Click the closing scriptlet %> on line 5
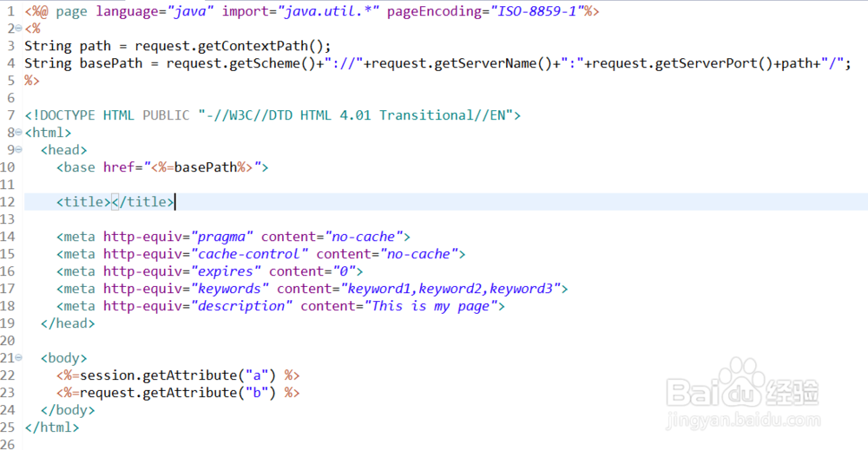Image resolution: width=868 pixels, height=450 pixels. pos(32,81)
